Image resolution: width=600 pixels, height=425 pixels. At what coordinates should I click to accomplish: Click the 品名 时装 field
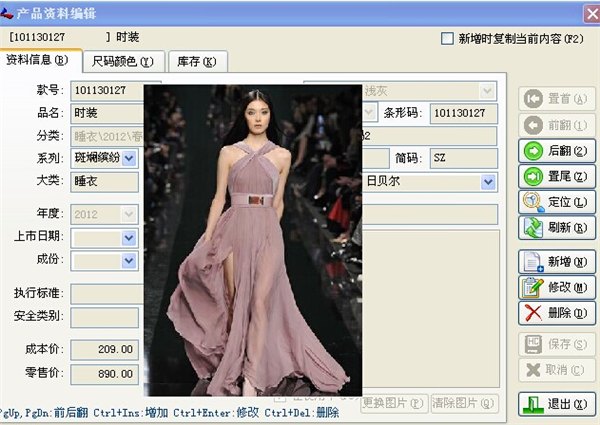(x=107, y=113)
